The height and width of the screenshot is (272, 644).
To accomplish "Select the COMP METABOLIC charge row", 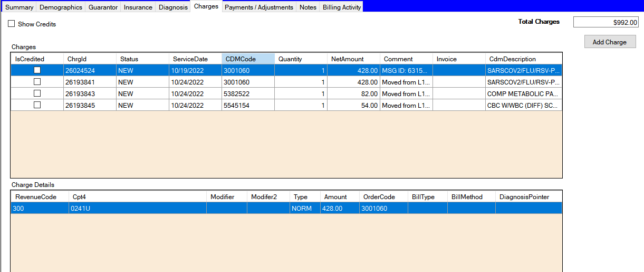I will pos(522,94).
